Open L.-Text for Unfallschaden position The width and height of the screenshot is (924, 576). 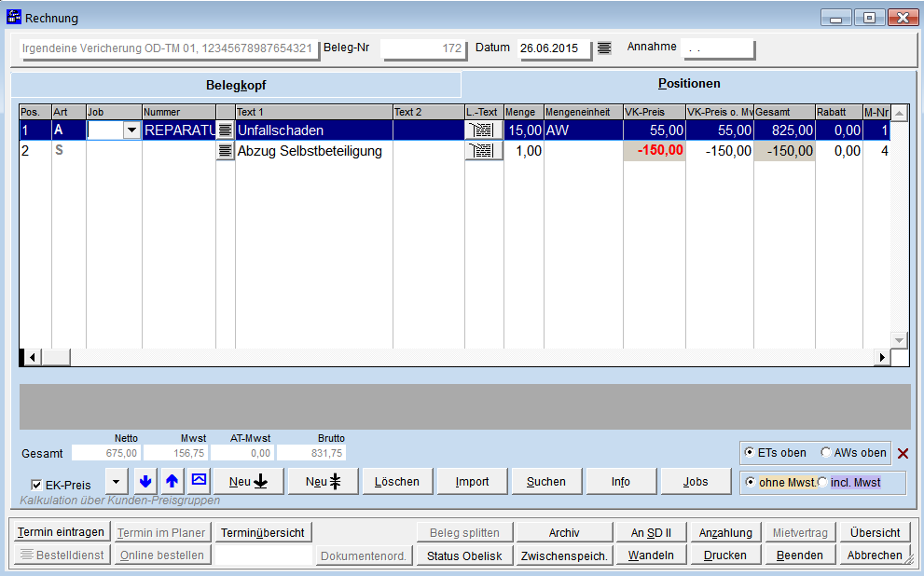(484, 130)
